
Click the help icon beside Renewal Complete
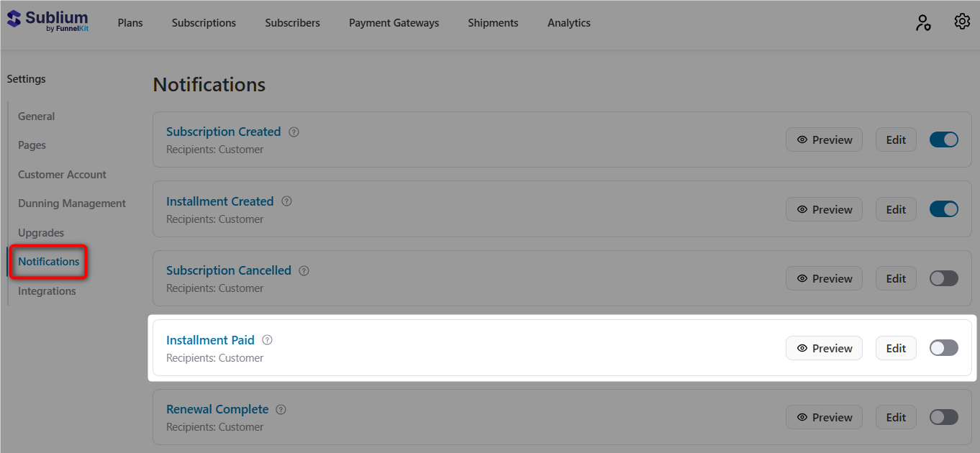pyautogui.click(x=281, y=408)
